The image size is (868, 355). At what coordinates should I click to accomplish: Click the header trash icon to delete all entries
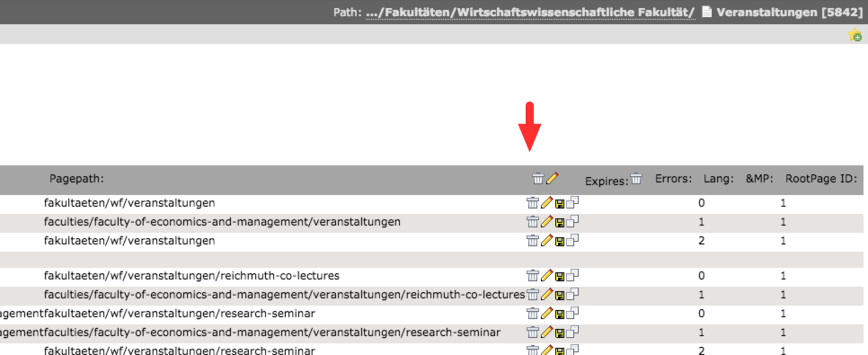click(538, 178)
